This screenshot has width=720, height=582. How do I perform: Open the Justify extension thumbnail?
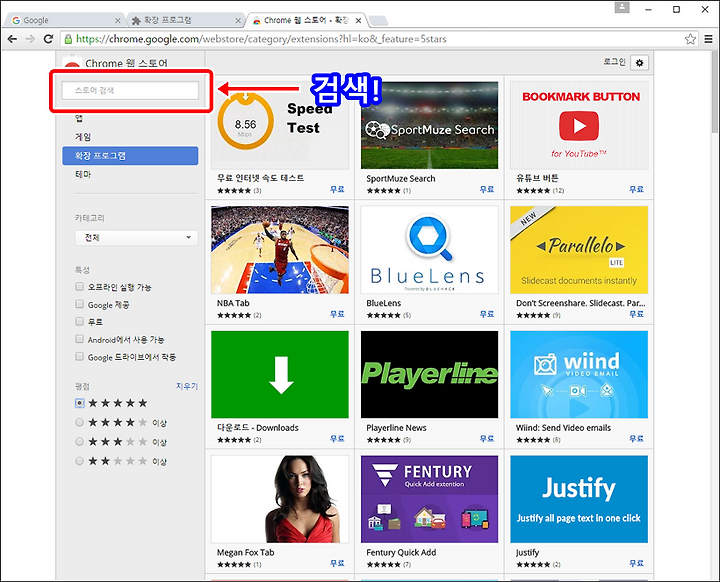579,499
